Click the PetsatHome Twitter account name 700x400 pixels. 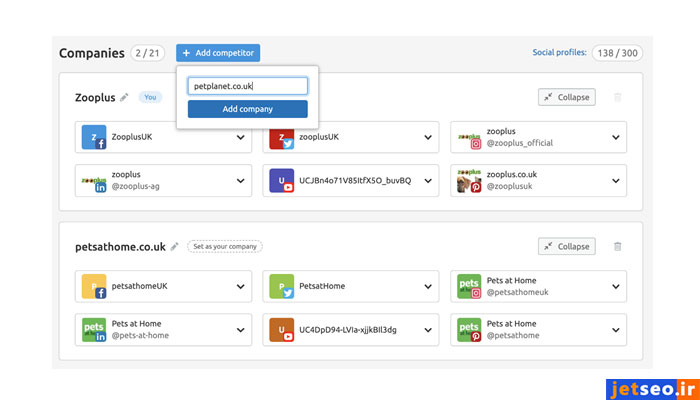[x=322, y=286]
